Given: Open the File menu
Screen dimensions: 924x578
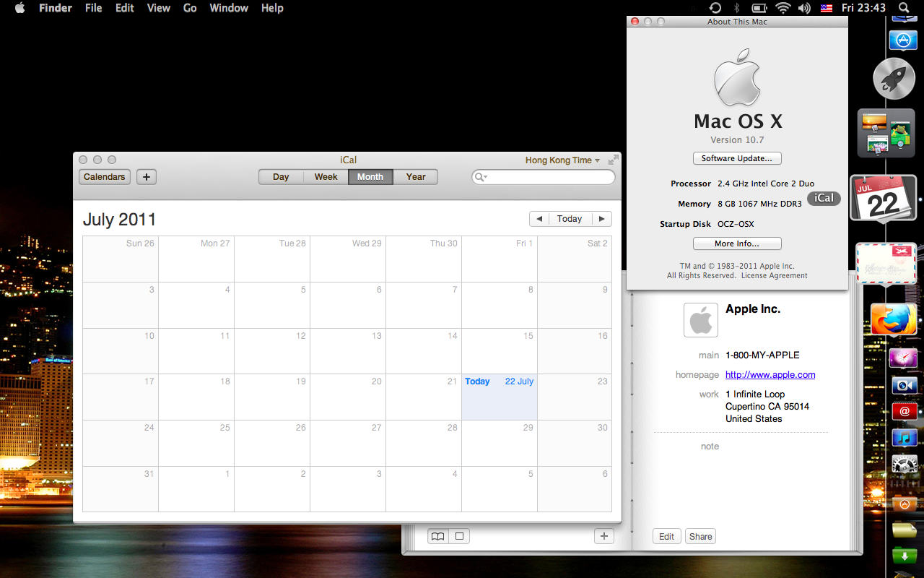Looking at the screenshot, I should coord(93,8).
